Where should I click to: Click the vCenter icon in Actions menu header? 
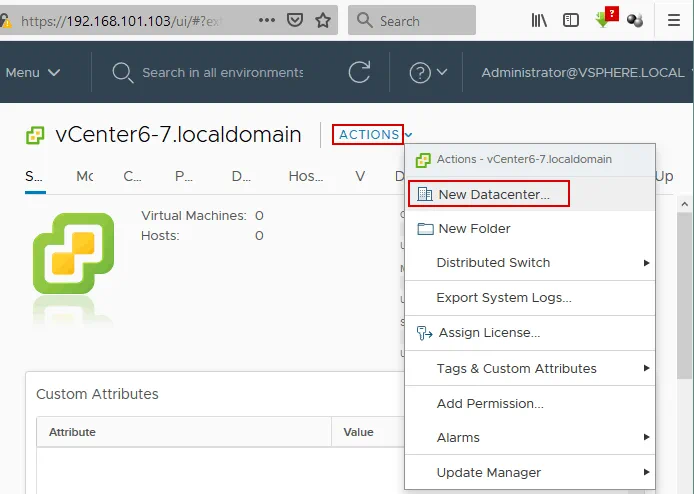[x=423, y=160]
